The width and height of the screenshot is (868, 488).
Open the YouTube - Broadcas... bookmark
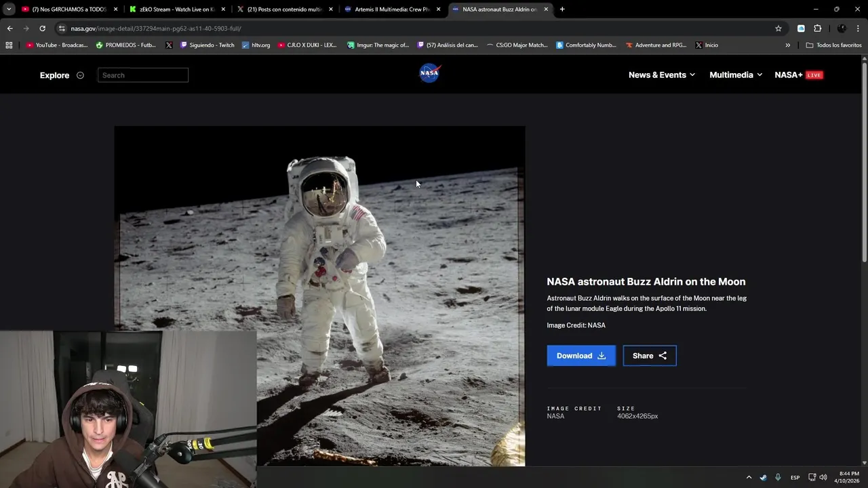[x=57, y=45]
